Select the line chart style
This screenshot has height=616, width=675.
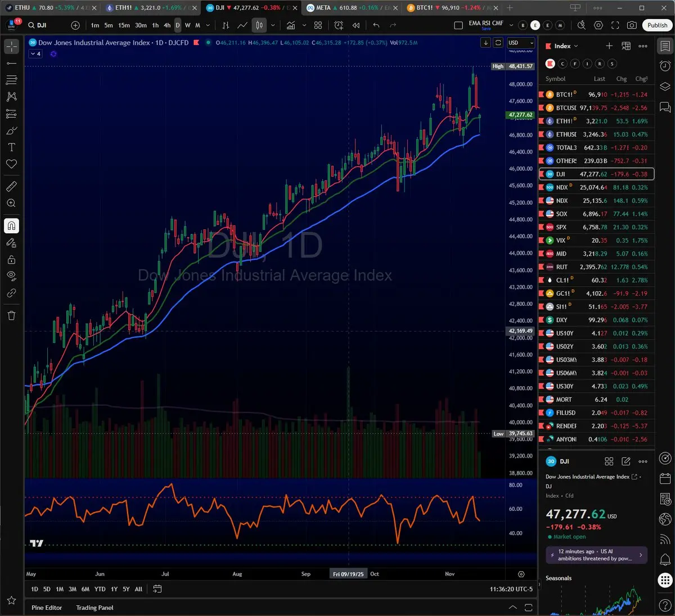(242, 25)
